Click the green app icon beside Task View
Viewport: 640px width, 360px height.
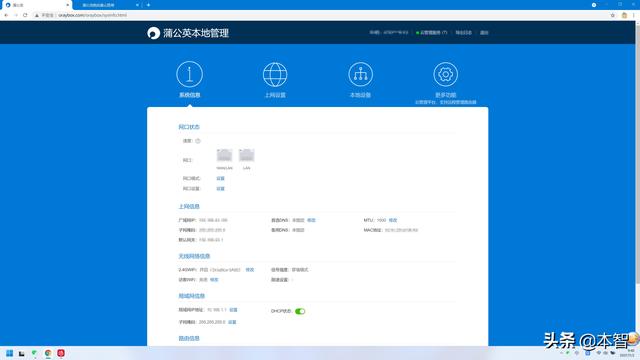(34, 353)
